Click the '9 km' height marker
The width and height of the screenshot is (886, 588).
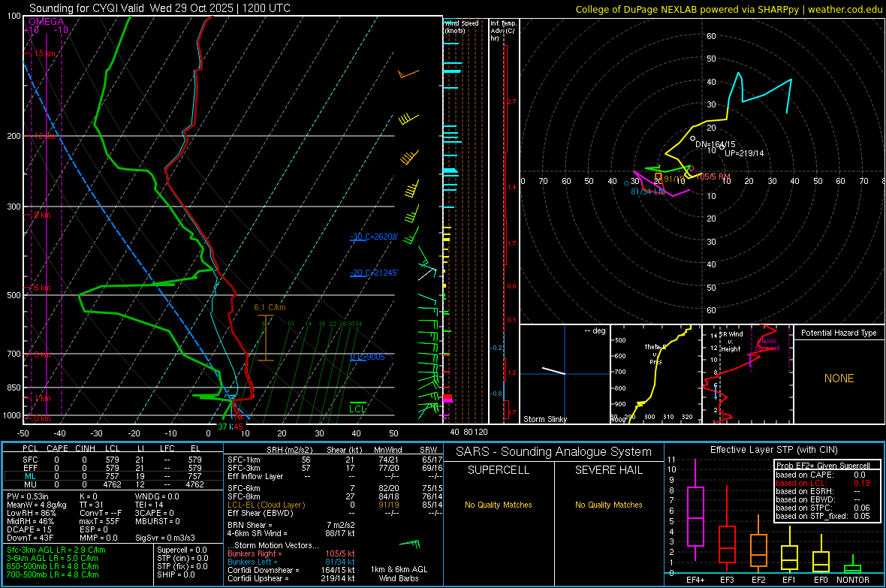coord(42,215)
